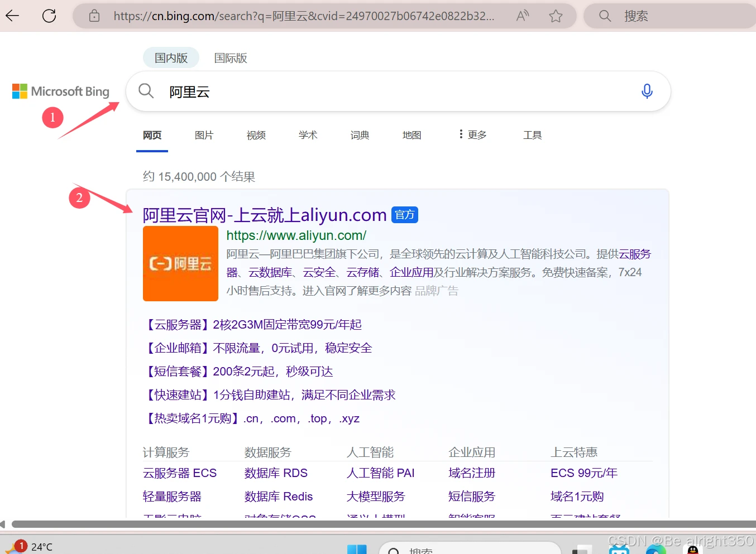
Task: Reload the page with refresh icon
Action: (49, 16)
